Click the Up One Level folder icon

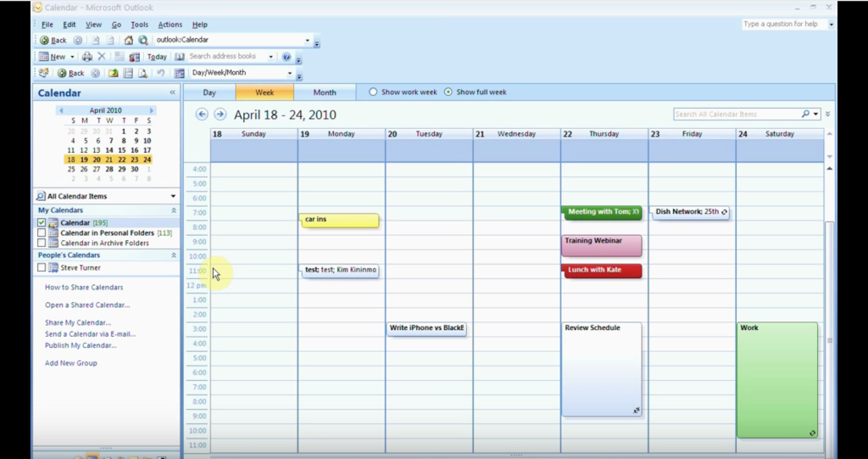113,73
